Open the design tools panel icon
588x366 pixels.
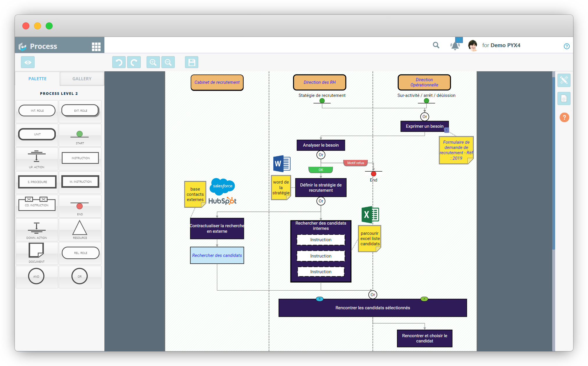pos(564,80)
